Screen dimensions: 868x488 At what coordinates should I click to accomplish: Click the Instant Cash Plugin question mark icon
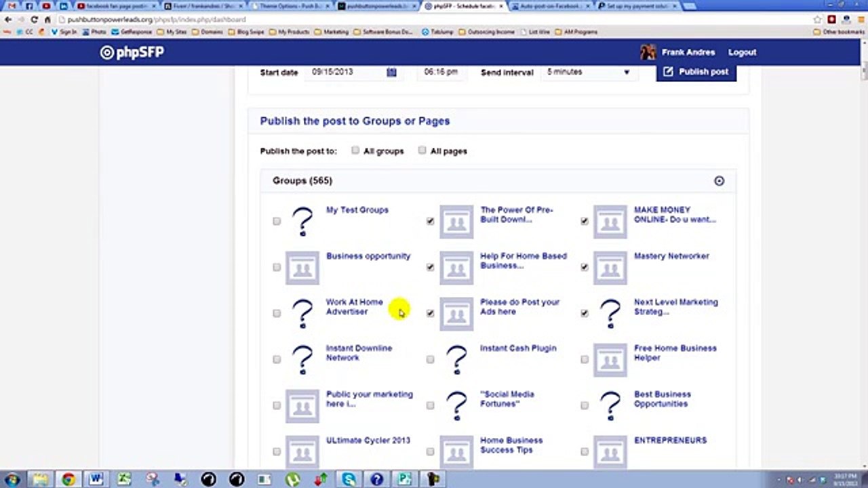456,360
